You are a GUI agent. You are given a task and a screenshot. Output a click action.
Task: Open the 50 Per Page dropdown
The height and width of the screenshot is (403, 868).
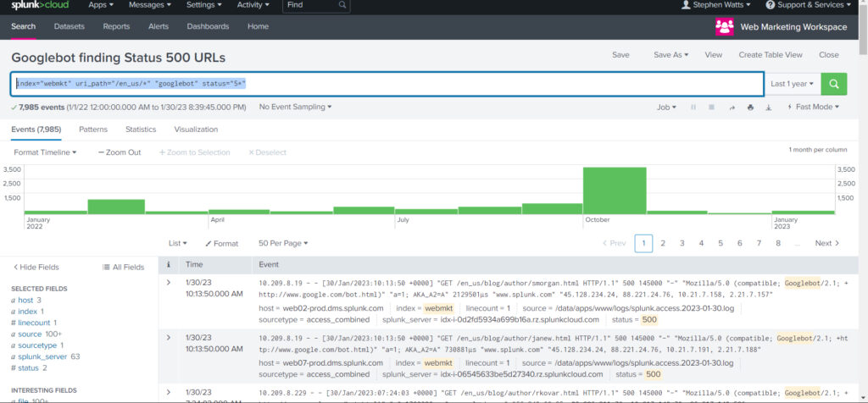pos(283,243)
